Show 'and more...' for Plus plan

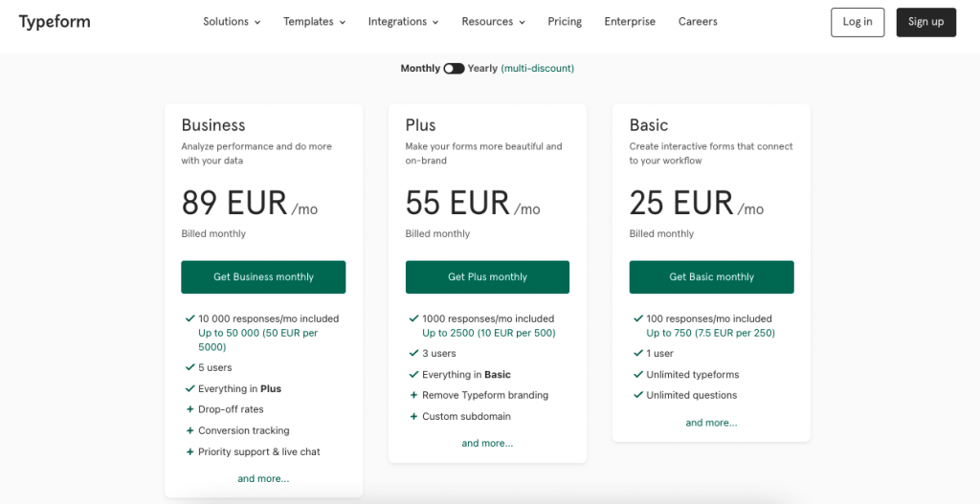(x=487, y=444)
